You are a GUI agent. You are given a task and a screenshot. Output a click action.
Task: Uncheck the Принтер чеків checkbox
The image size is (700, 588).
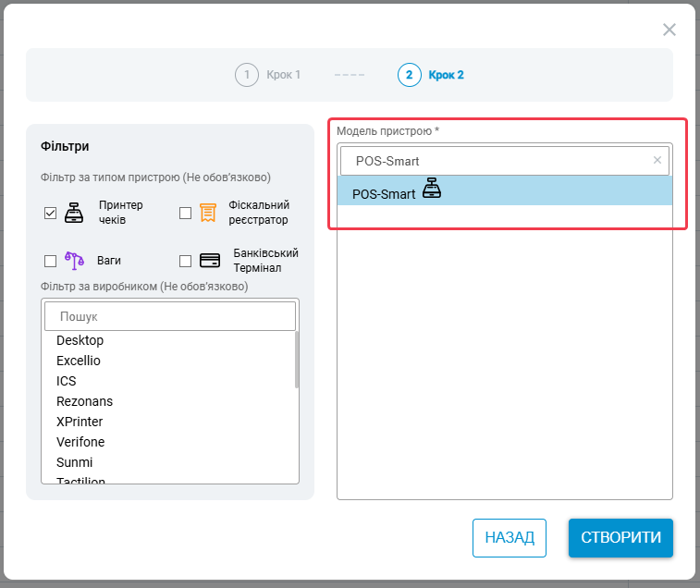click(51, 213)
